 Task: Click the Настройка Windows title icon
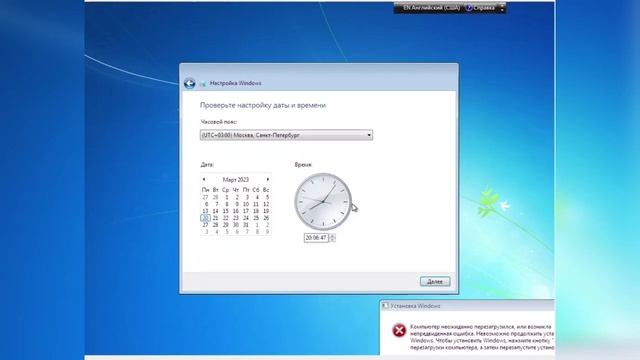[x=203, y=83]
